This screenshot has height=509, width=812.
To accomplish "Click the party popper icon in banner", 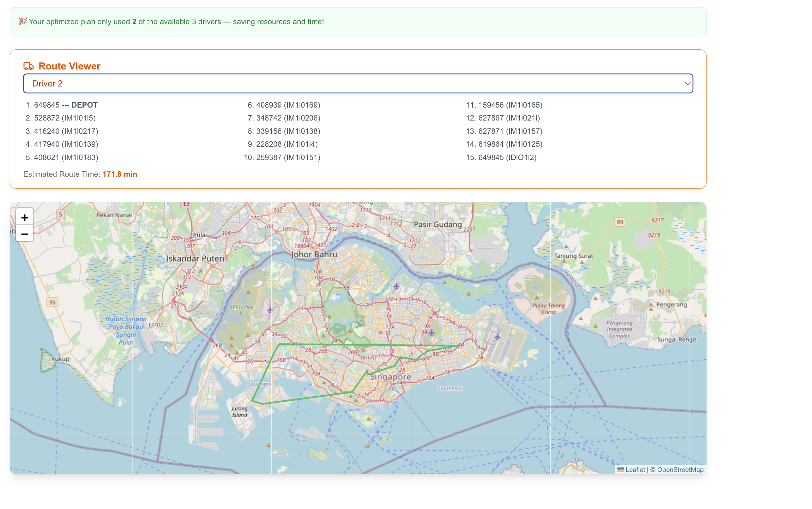I will coord(23,21).
